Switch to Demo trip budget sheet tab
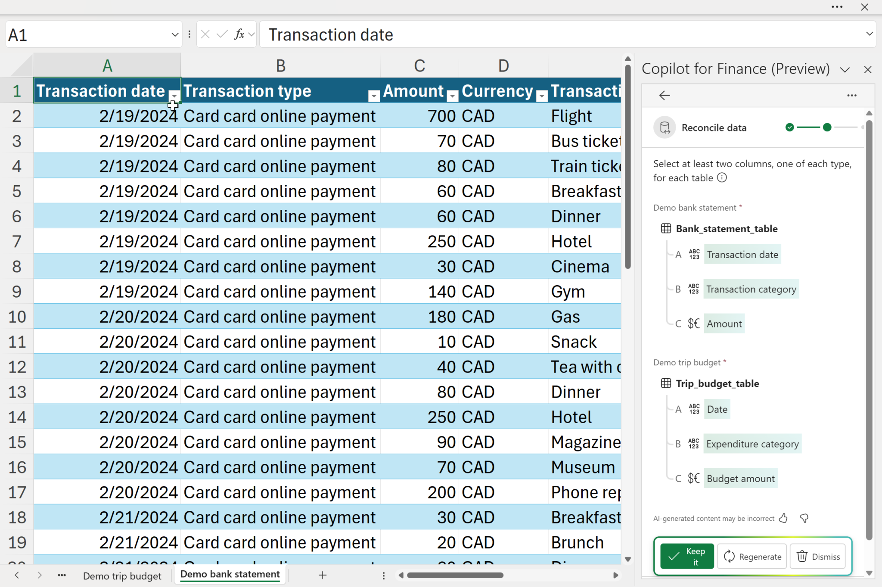Viewport: 882px width, 588px height. 122,576
